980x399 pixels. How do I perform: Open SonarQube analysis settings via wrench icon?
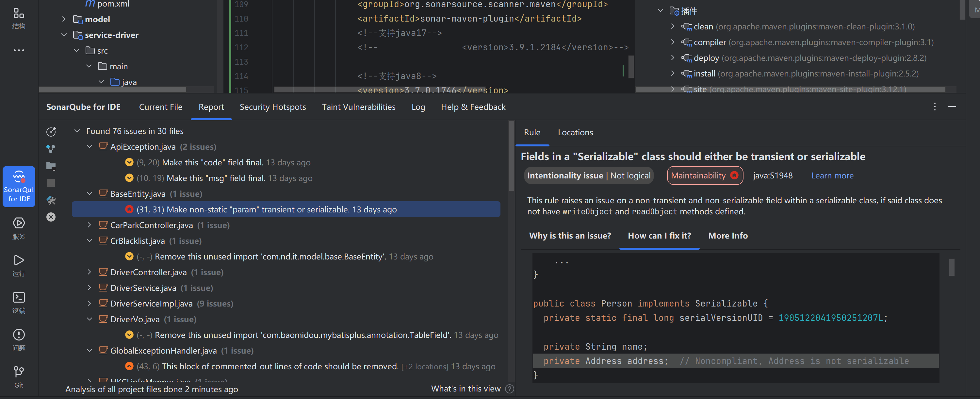click(51, 200)
